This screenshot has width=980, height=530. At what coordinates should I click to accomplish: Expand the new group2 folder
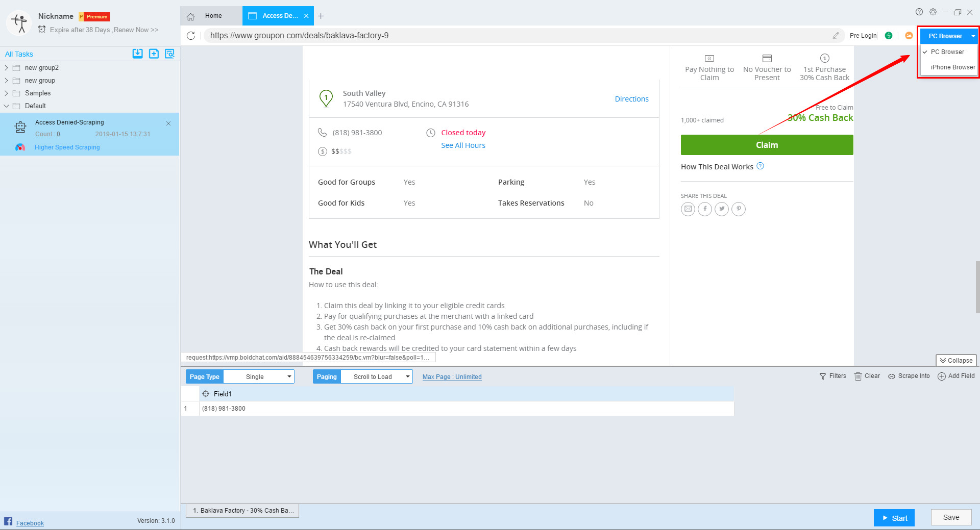click(x=6, y=67)
